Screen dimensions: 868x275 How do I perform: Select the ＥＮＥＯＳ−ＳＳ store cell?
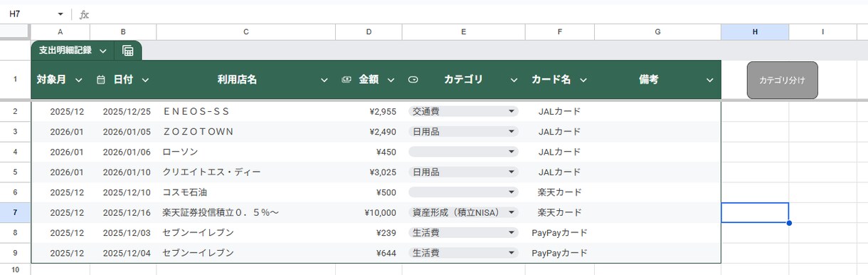[245, 112]
